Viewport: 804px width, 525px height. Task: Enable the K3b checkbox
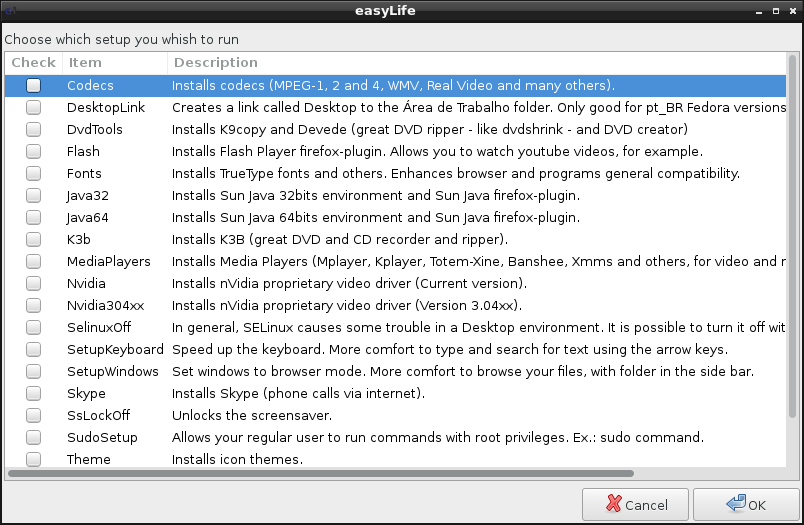(33, 239)
